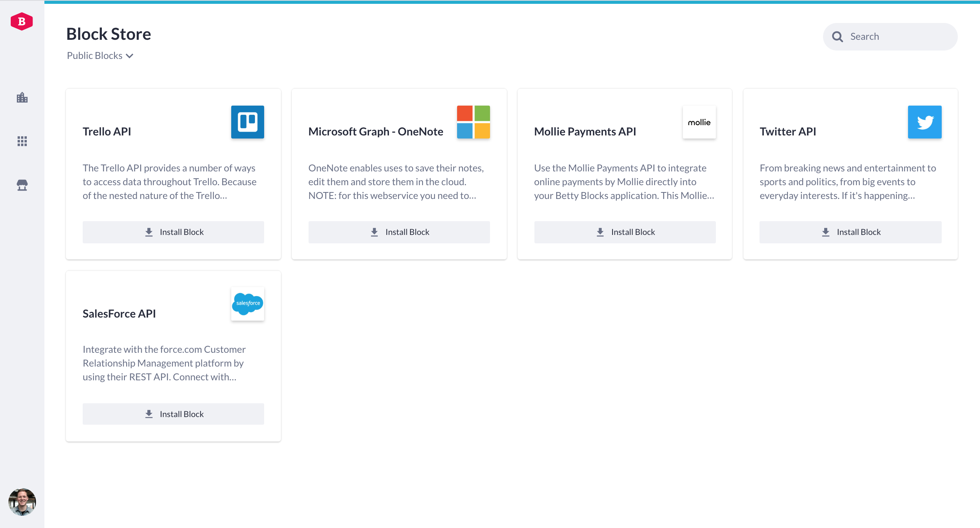Click the Twitter bird logo icon

click(x=925, y=122)
